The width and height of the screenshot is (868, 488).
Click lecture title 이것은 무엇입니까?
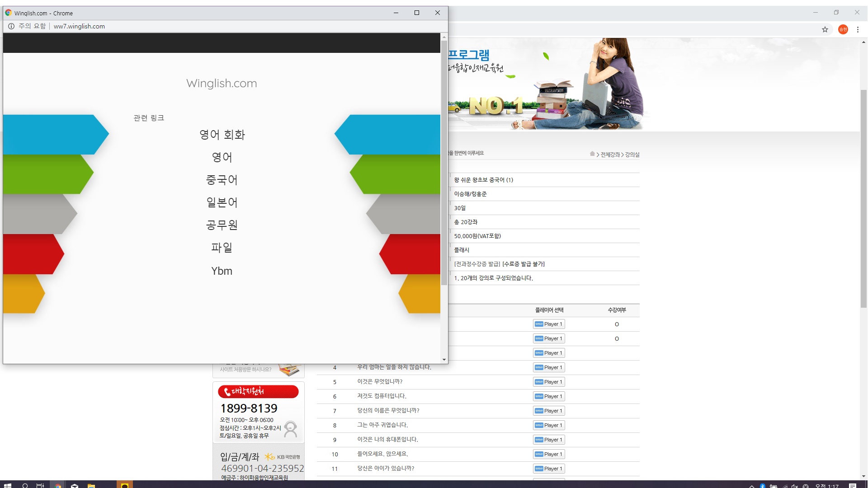click(380, 381)
